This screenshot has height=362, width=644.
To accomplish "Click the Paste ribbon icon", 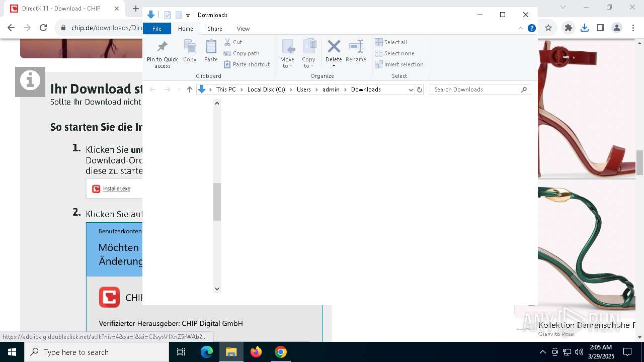I will (211, 51).
